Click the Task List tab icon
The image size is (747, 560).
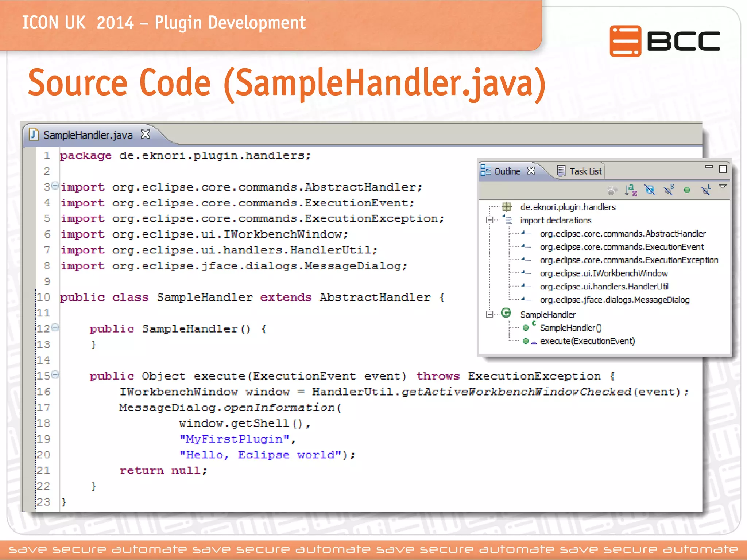click(x=561, y=171)
